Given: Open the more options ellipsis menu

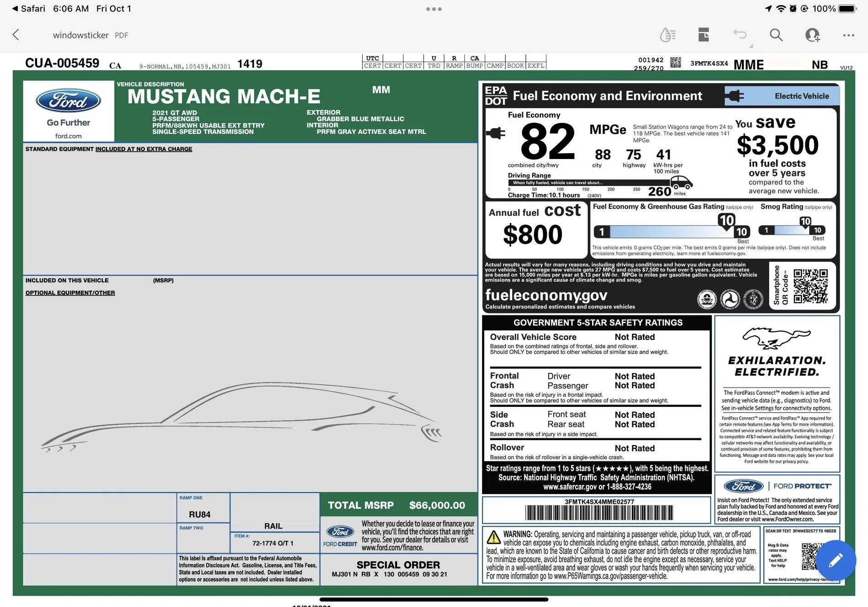Looking at the screenshot, I should coord(848,35).
